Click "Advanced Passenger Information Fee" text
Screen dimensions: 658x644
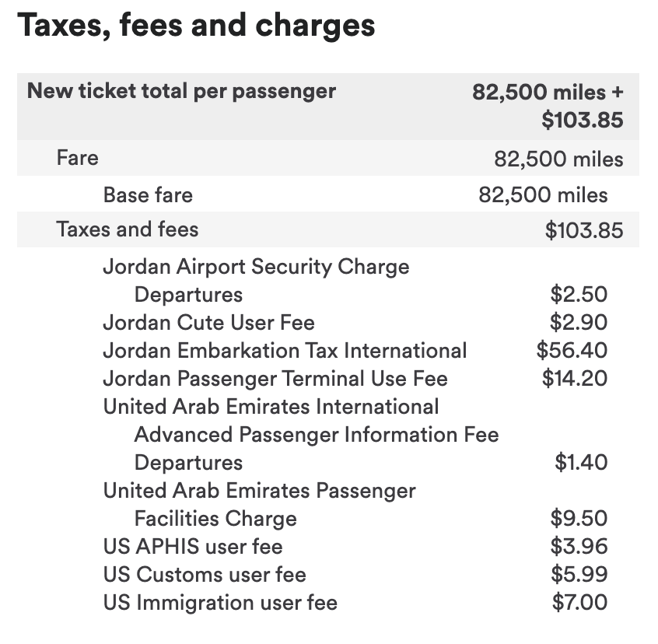(x=316, y=435)
